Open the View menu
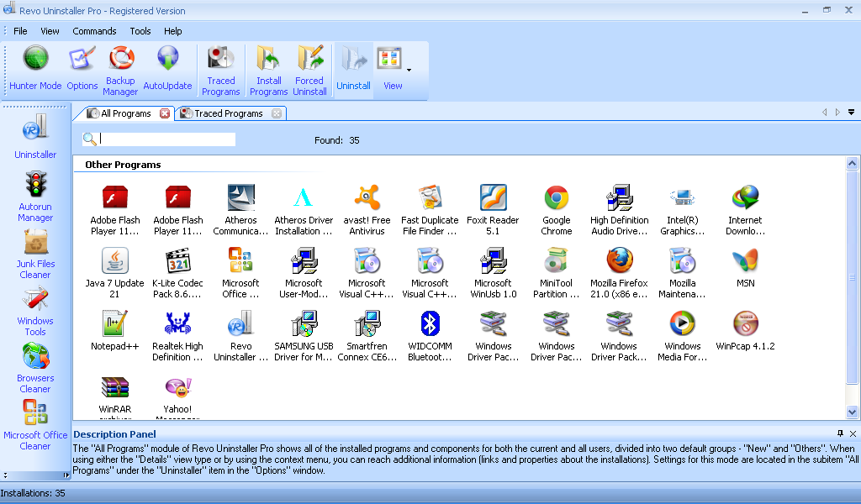This screenshot has height=504, width=861. pyautogui.click(x=50, y=31)
